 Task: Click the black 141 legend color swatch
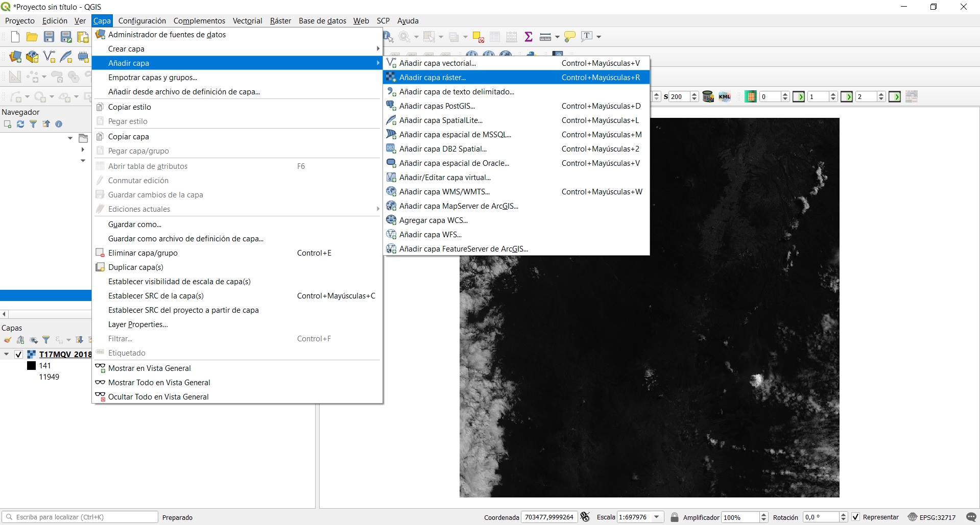click(x=31, y=366)
